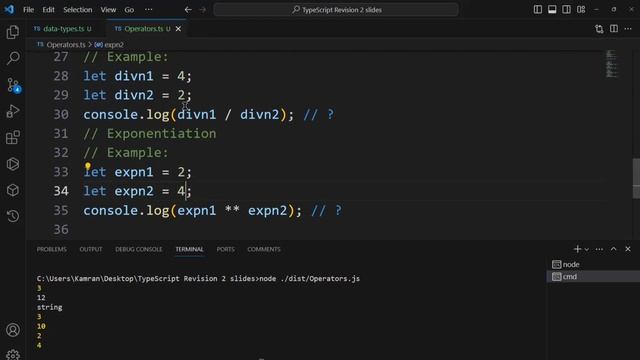
Task: Click Operators.ts in the breadcrumb
Action: coord(66,44)
